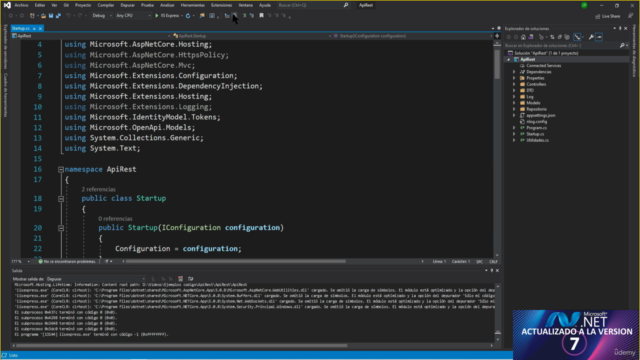Open the ApiRest.Startup type navigation dropdown
Screen dimensions: 640x360
pos(251,36)
